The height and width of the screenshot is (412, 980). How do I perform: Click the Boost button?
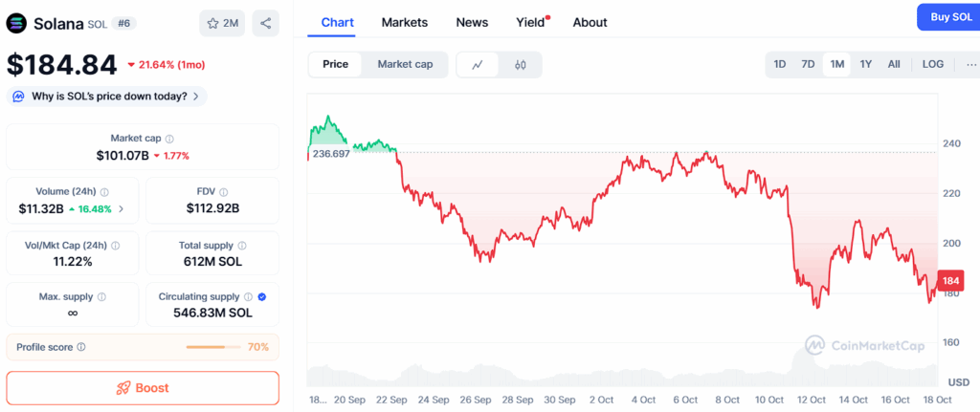(x=143, y=388)
